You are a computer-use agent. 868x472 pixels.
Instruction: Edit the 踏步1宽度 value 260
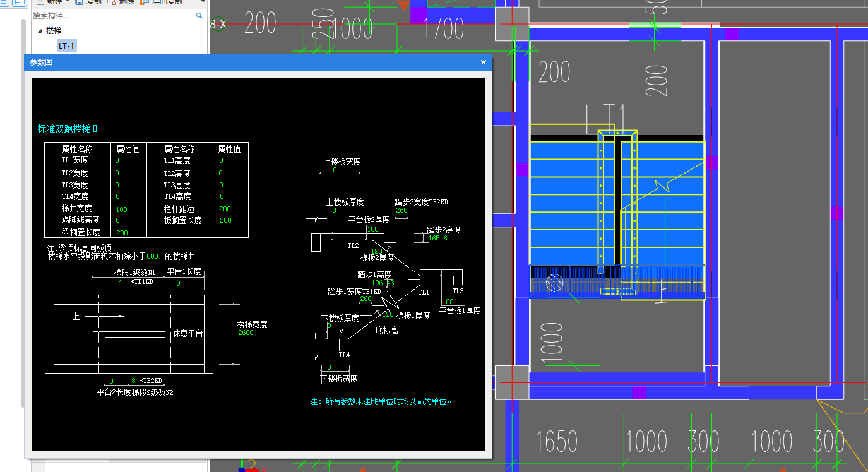pos(366,299)
